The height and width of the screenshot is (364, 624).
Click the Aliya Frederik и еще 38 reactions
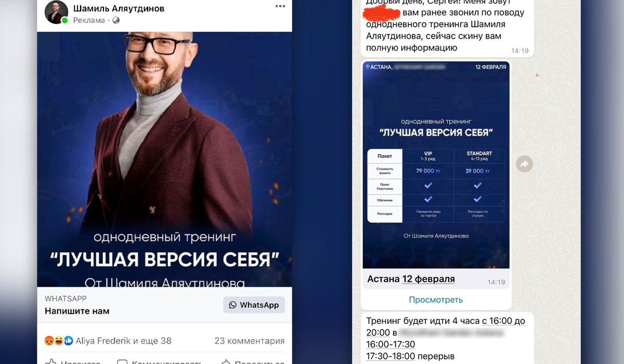123,341
